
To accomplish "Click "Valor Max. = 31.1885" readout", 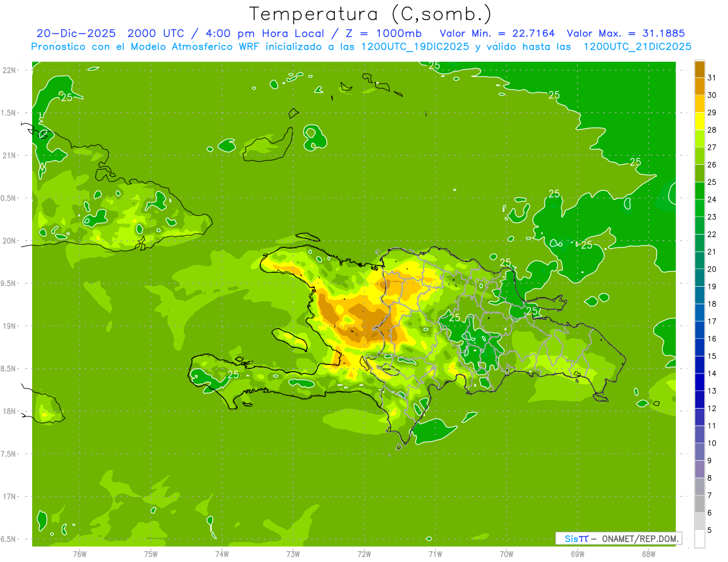I will (625, 33).
